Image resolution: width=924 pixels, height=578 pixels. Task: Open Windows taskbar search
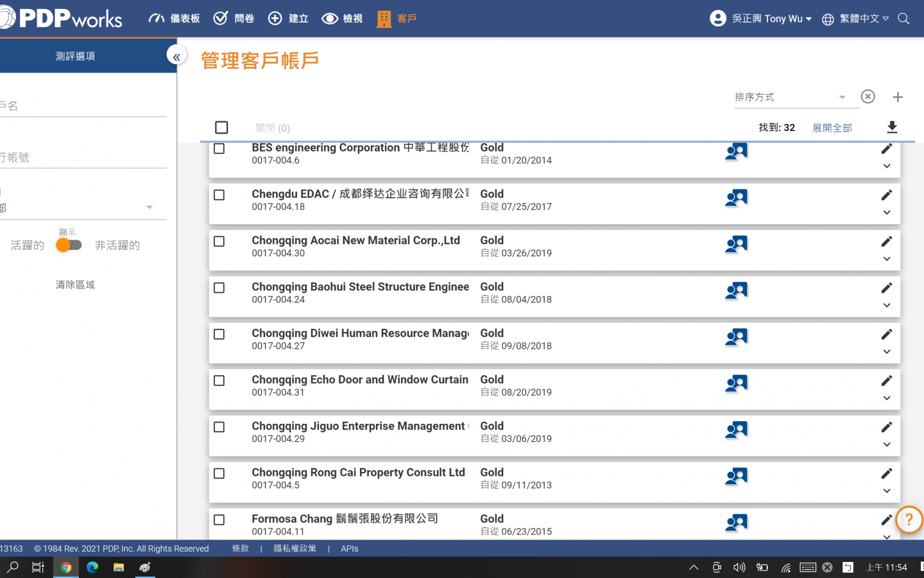point(13,567)
